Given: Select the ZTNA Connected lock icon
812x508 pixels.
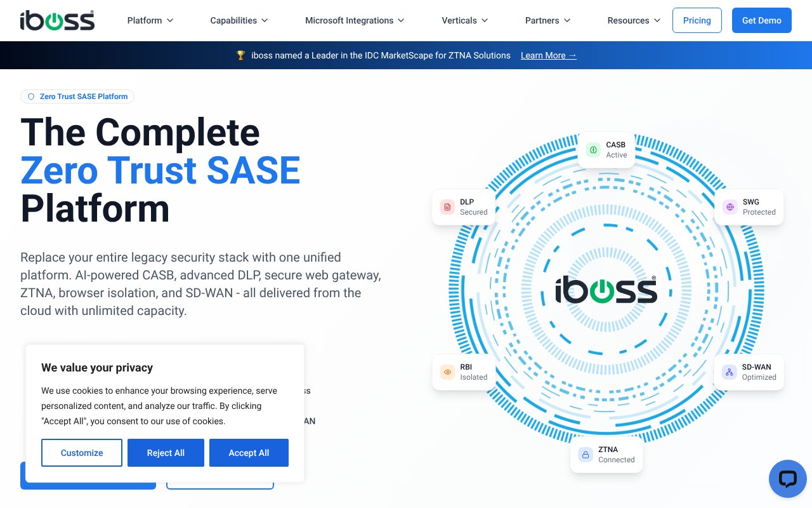Looking at the screenshot, I should pos(585,455).
